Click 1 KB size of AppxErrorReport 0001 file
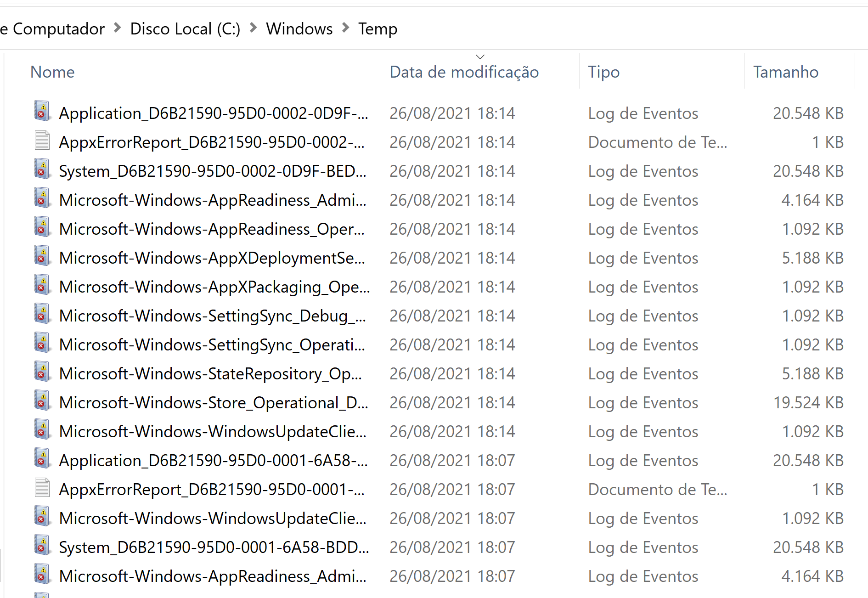Screen dimensions: 868x598 (x=828, y=490)
